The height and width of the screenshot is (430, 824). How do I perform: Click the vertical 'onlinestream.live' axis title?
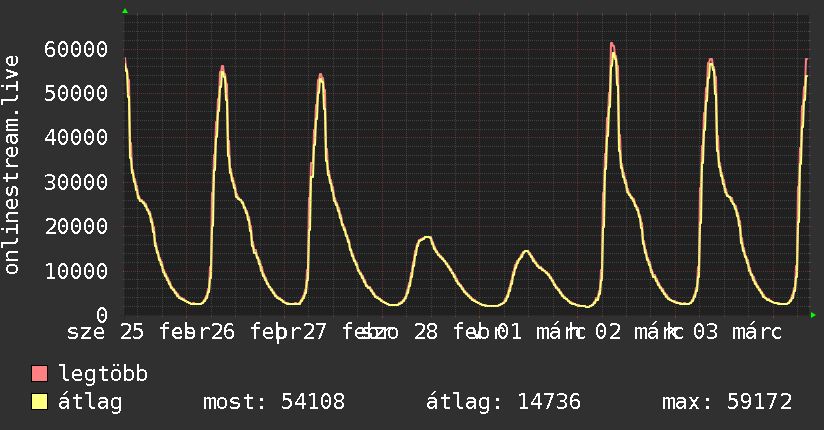coord(12,165)
